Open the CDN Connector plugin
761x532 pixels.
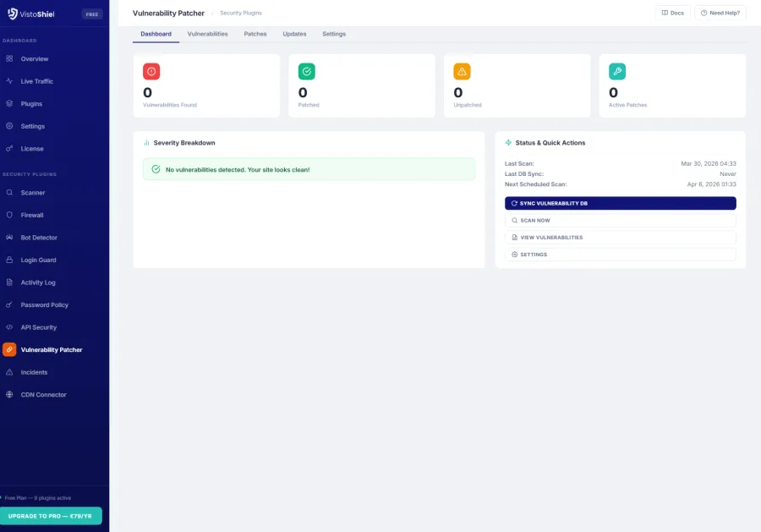pyautogui.click(x=41, y=394)
